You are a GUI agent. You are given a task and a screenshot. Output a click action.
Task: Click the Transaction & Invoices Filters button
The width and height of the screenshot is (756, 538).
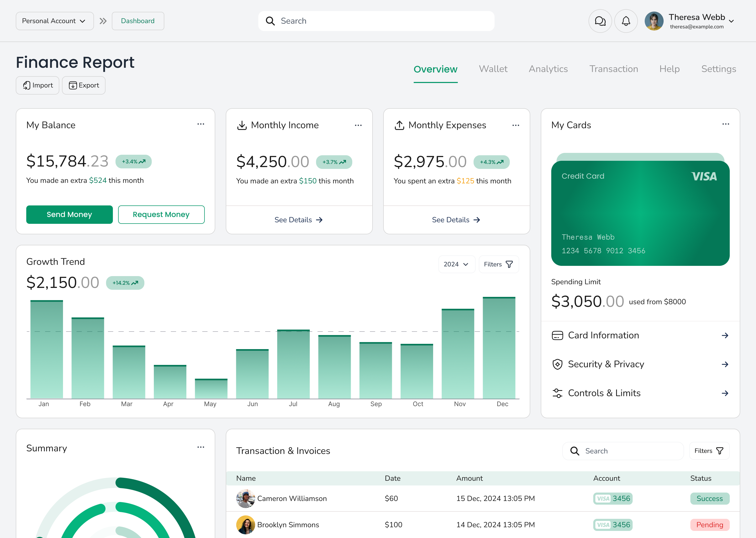[709, 451]
